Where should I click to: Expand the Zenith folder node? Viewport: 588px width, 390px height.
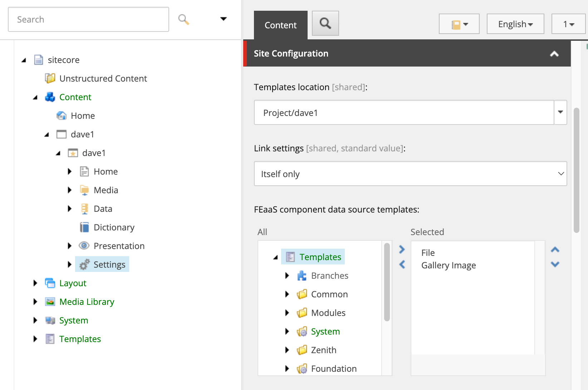tap(287, 350)
